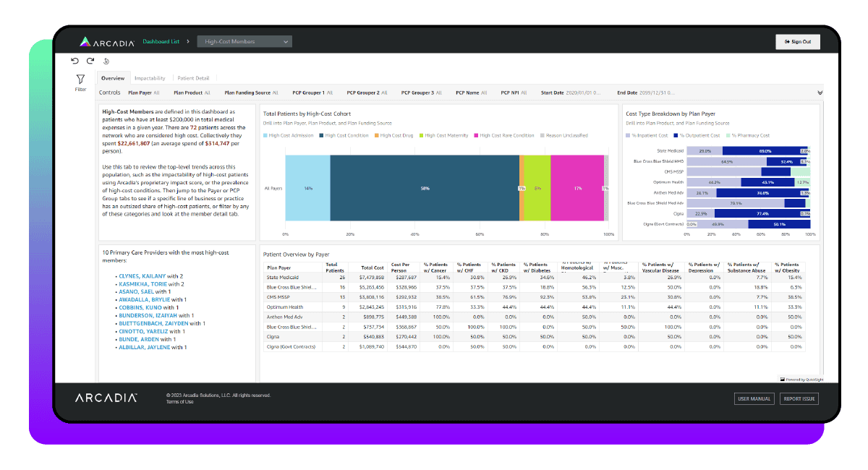The width and height of the screenshot is (868, 470).
Task: Click the Powered by QuickSight badge
Action: [x=801, y=379]
